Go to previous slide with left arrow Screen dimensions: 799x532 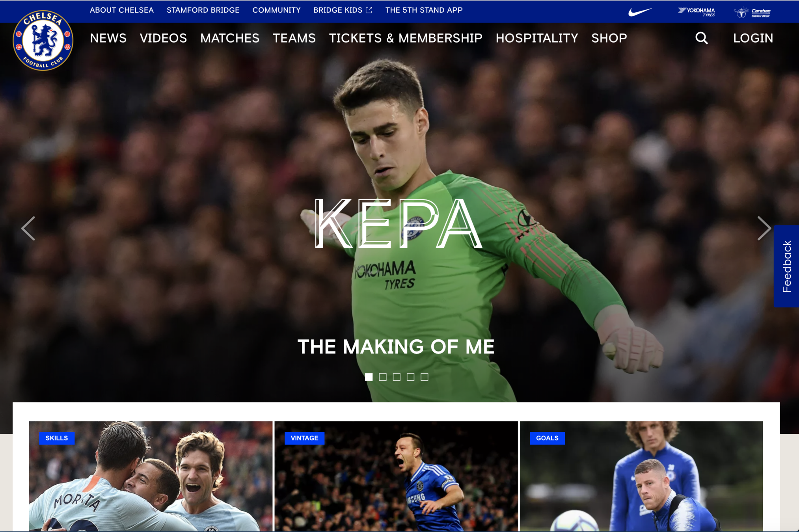click(x=28, y=228)
